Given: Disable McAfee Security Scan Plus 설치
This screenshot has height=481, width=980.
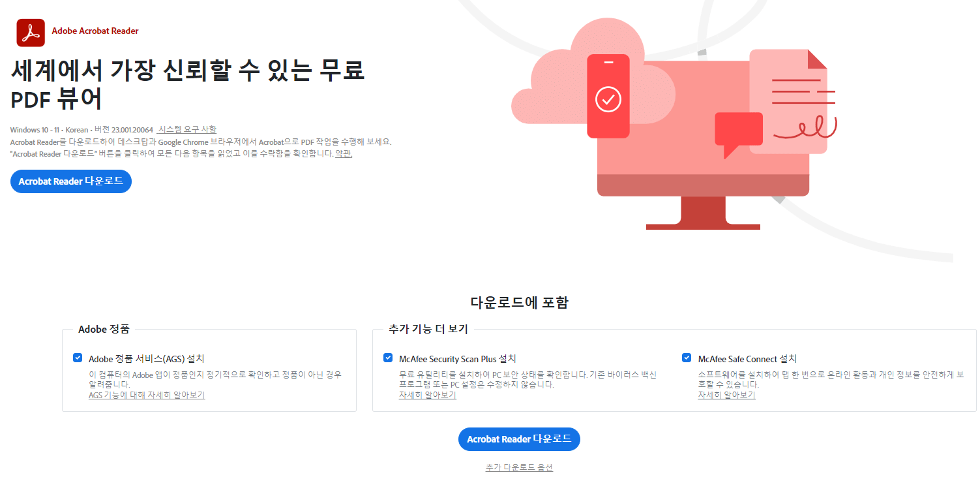Looking at the screenshot, I should 387,358.
